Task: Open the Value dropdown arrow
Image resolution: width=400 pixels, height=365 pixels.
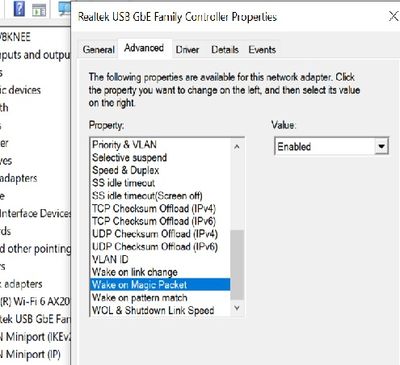Action: tap(381, 146)
